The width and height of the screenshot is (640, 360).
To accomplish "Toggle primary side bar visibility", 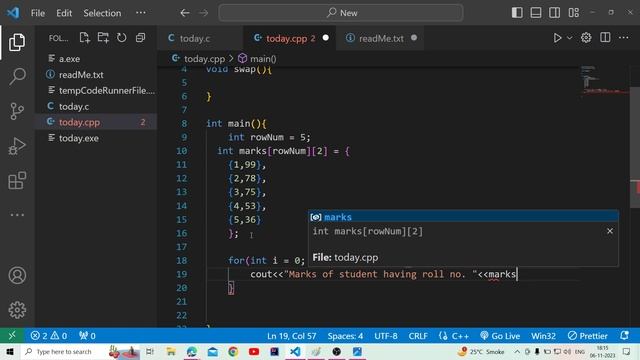I will (517, 13).
